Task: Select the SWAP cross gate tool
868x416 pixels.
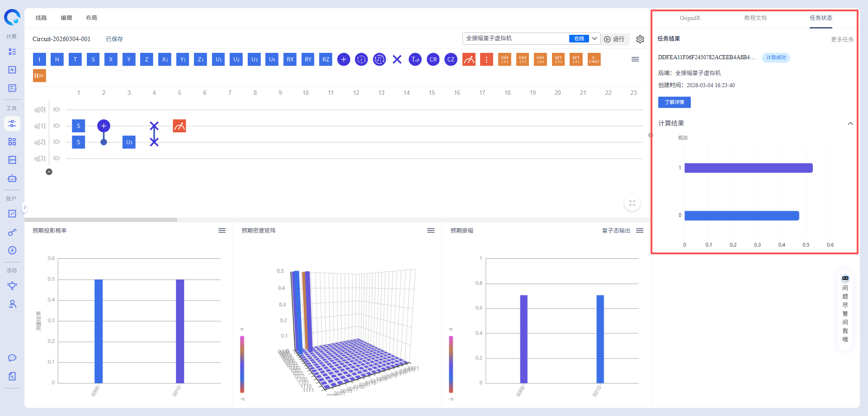Action: [397, 60]
